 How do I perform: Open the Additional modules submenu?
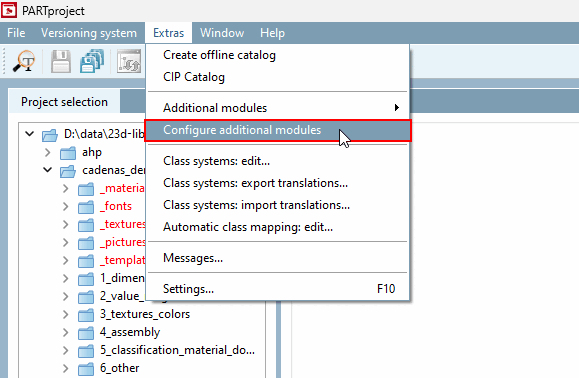[x=278, y=108]
